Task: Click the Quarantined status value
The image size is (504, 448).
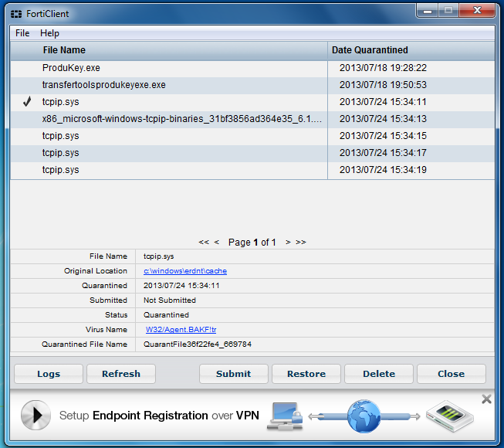Action: [x=166, y=315]
